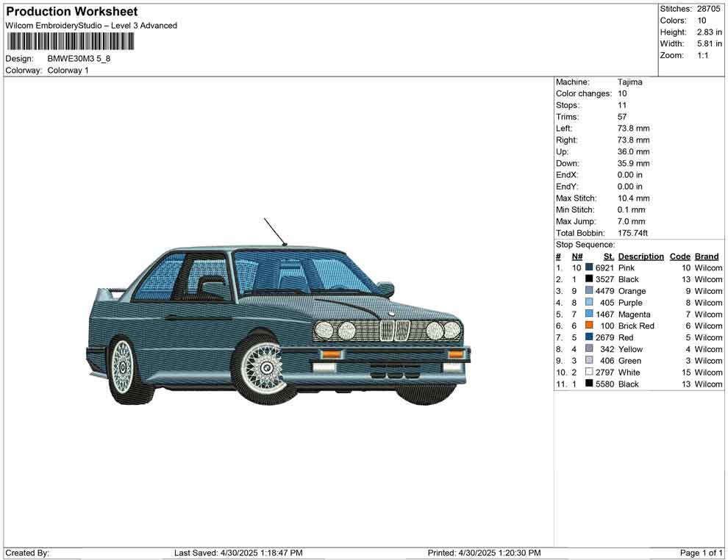728x560 pixels.
Task: Select the design name BMWE30M3 5_8
Action: [x=79, y=59]
